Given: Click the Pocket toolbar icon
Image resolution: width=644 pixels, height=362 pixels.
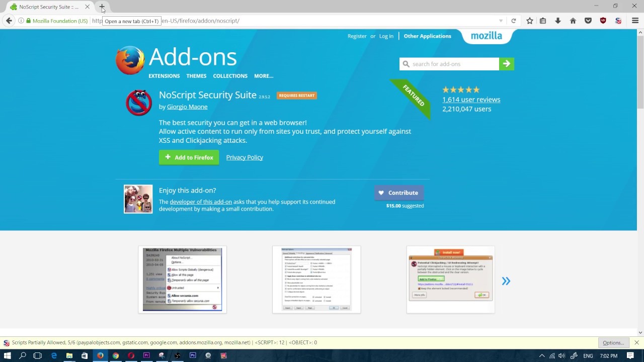Looking at the screenshot, I should point(588,21).
